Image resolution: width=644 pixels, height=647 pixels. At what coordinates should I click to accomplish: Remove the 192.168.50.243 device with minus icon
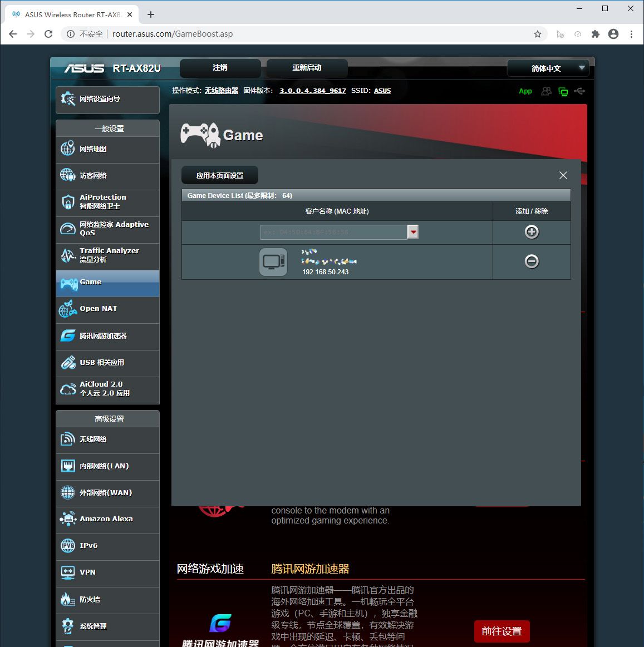532,261
